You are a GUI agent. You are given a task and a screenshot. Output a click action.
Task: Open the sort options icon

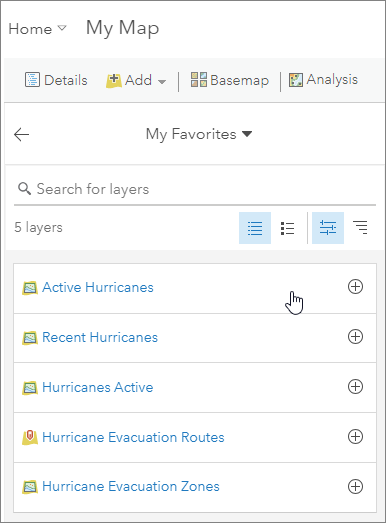coord(360,228)
